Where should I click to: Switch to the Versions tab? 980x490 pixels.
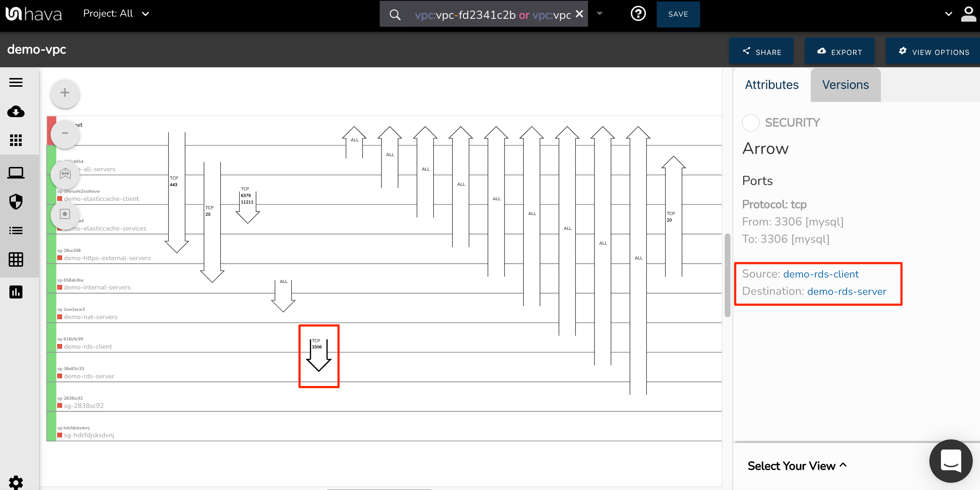tap(845, 84)
